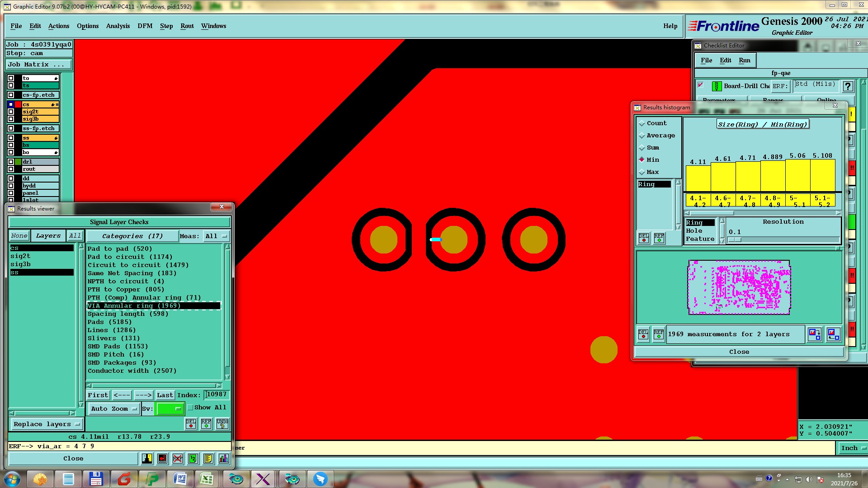Toggle visibility box for drl layer
This screenshot has width=868, height=488.
pyautogui.click(x=11, y=162)
